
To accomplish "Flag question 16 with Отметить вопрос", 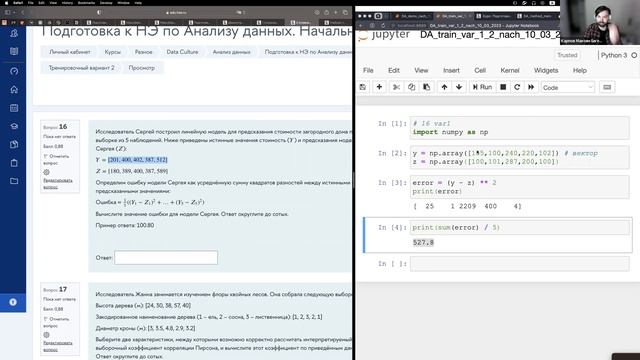I will tap(56, 159).
